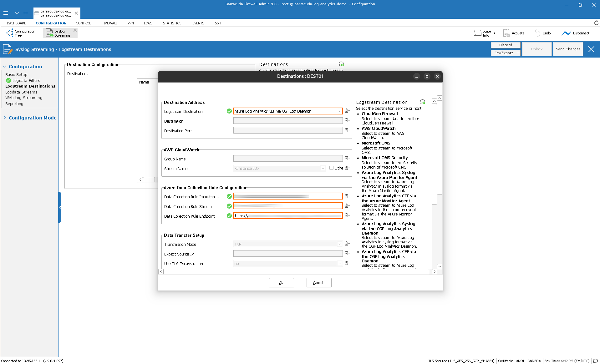Open field menu icon for Use TLS Encapsulation
Image resolution: width=600 pixels, height=364 pixels.
[347, 263]
